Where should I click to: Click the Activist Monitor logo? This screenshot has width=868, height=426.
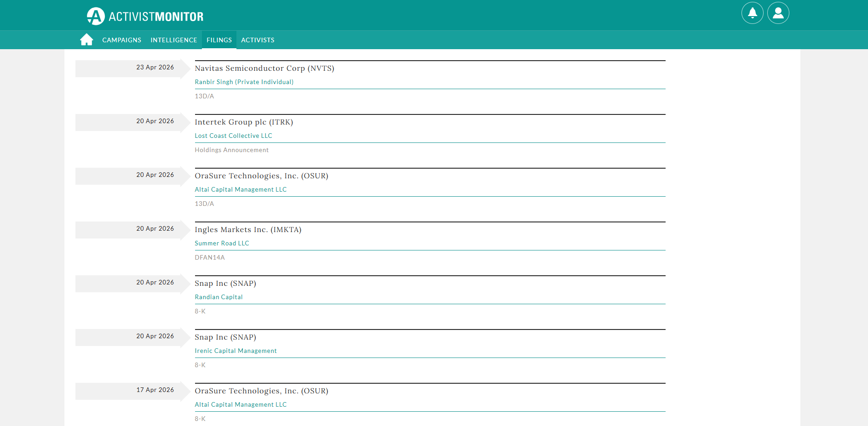[145, 16]
